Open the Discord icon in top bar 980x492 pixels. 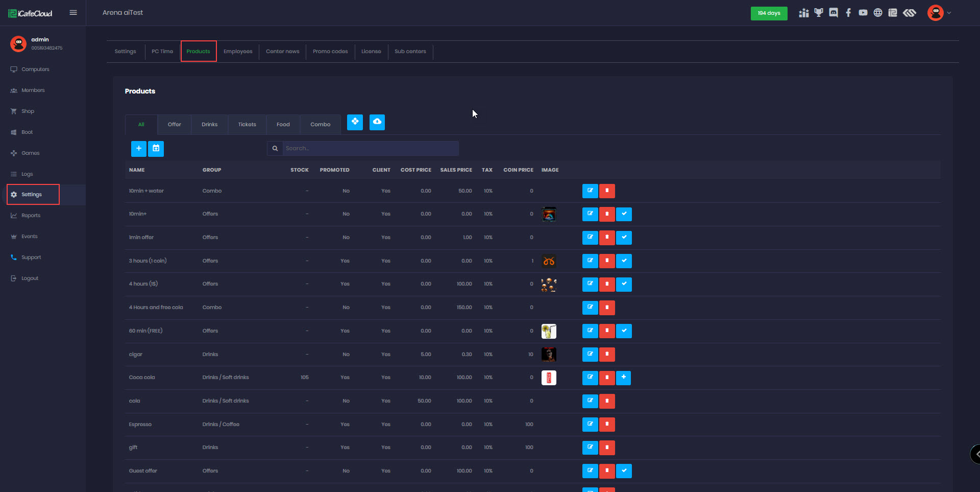click(x=834, y=13)
